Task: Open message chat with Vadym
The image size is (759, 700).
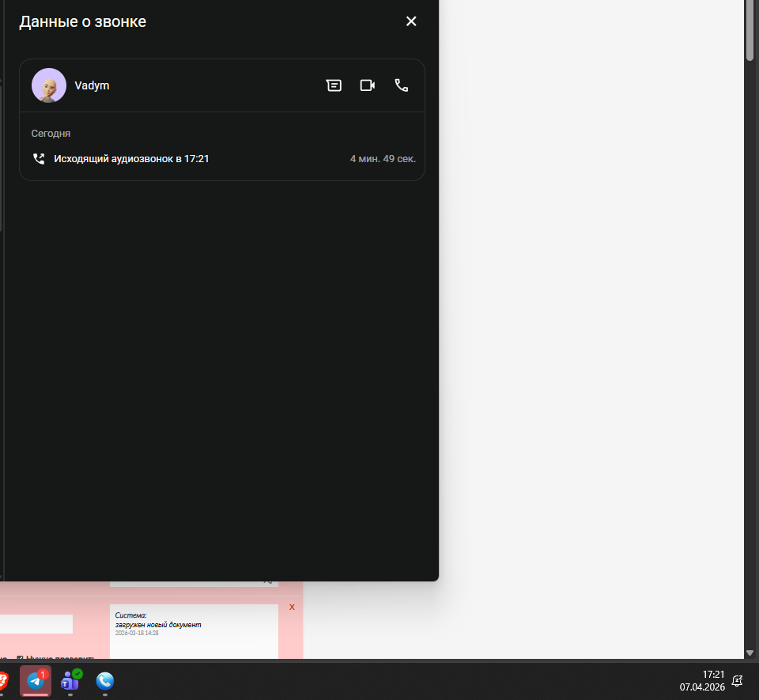Action: click(334, 85)
